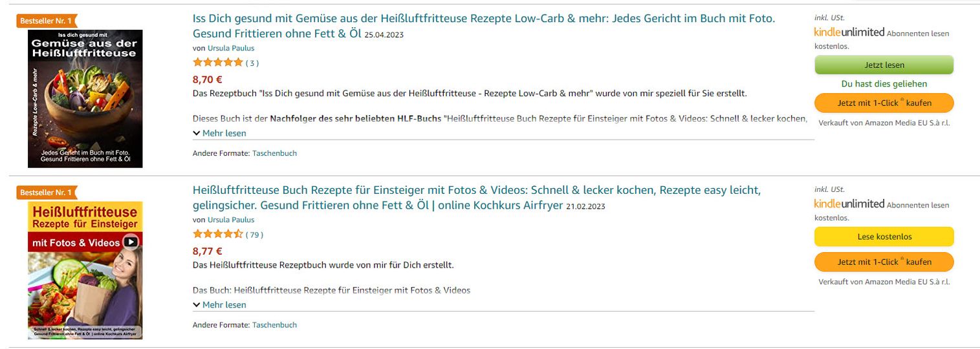Click Kindle Unlimited logo for second book
The image size is (980, 349).
pos(849,204)
